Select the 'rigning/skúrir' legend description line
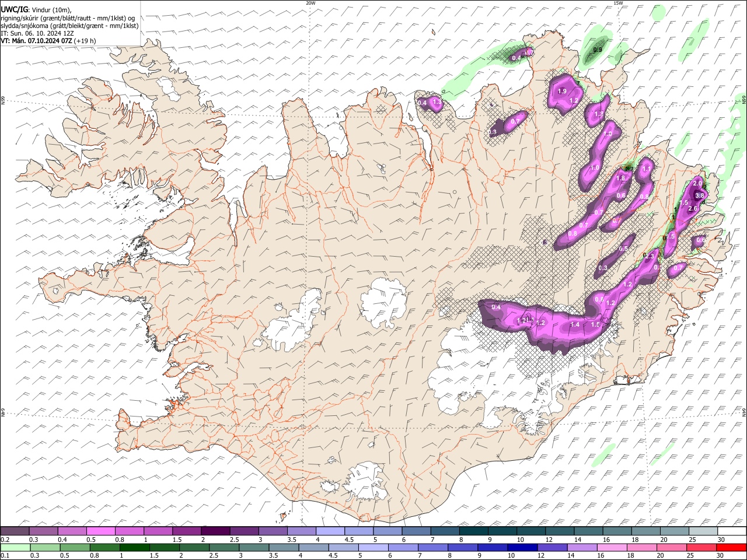Viewport: 747px width, 560px height. click(x=68, y=18)
